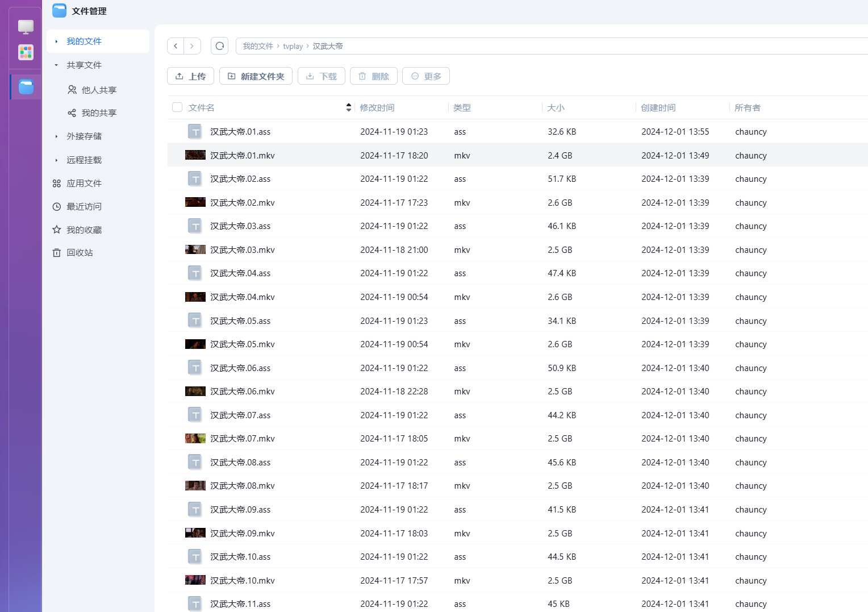868x612 pixels.
Task: Go back with the left arrow
Action: tap(176, 46)
